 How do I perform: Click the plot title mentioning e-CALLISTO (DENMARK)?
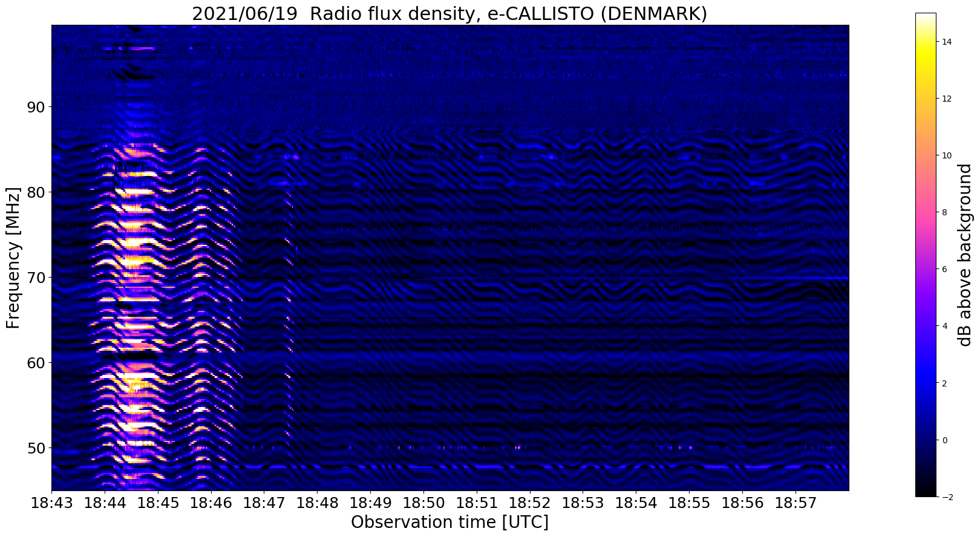[449, 13]
